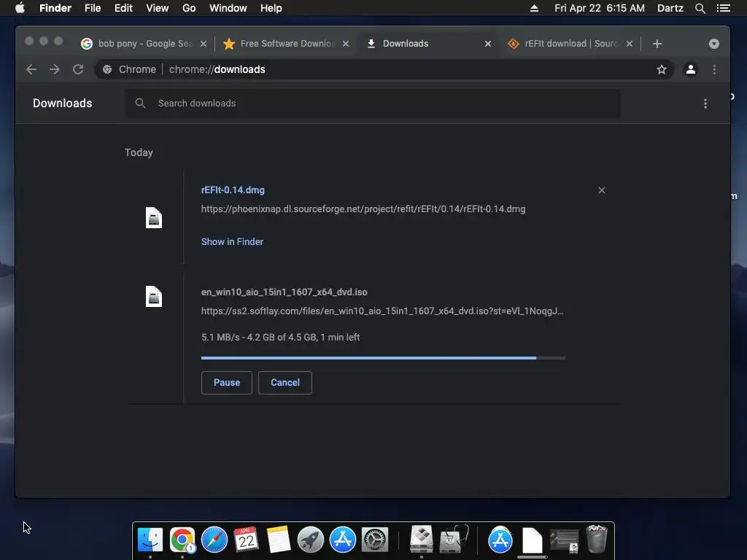Pause the Windows 10 ISO download

point(227,383)
